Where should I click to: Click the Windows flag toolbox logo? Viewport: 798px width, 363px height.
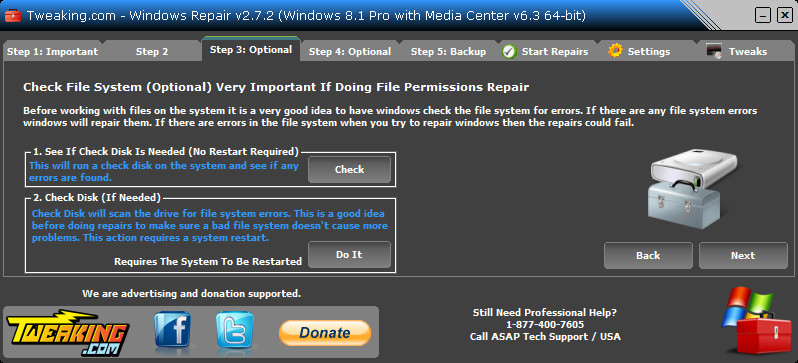click(754, 320)
